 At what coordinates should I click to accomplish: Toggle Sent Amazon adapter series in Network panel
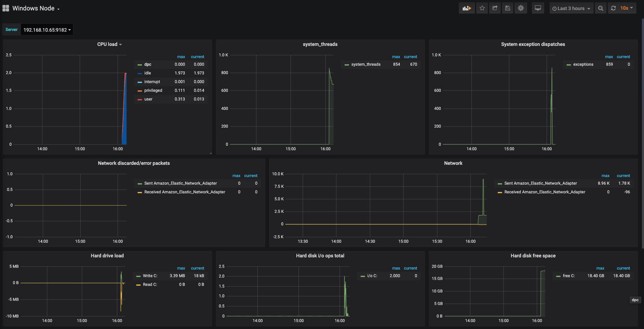pyautogui.click(x=541, y=183)
